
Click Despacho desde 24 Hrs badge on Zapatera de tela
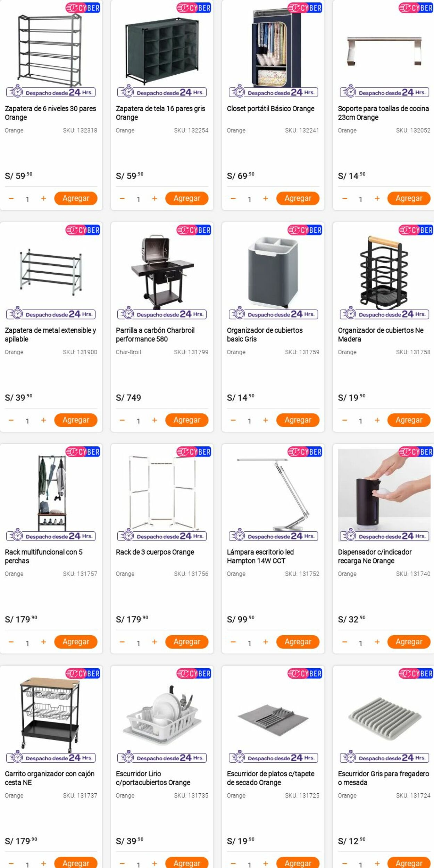point(162,92)
